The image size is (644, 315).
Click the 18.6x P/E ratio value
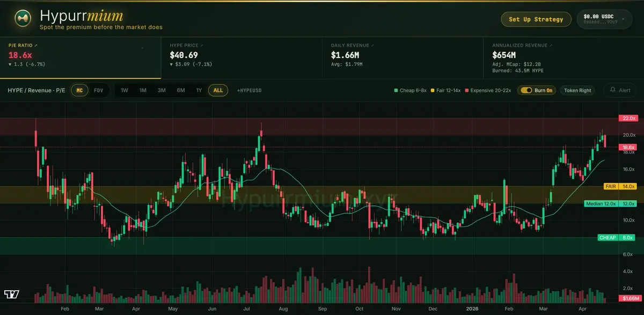20,55
